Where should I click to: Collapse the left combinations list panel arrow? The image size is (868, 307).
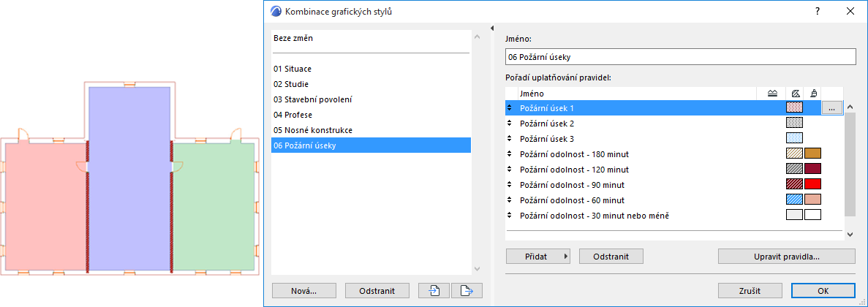coord(492,29)
